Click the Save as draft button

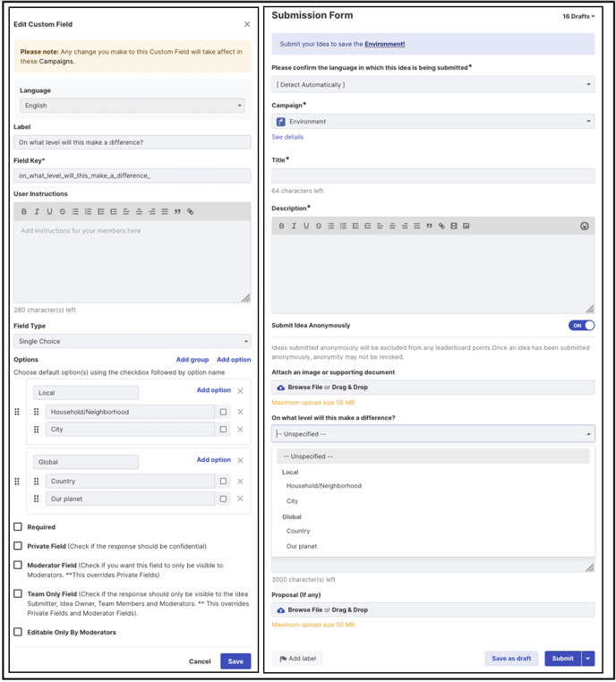(511, 659)
